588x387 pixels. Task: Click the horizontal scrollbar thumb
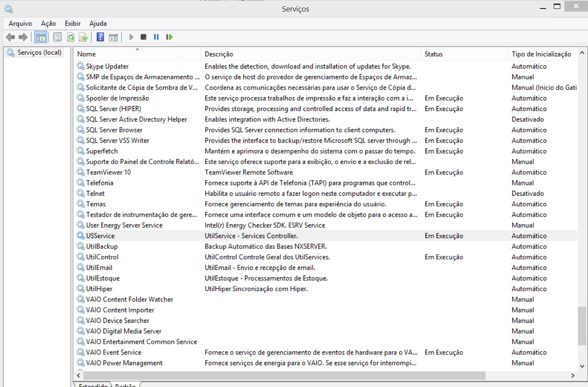click(285, 376)
